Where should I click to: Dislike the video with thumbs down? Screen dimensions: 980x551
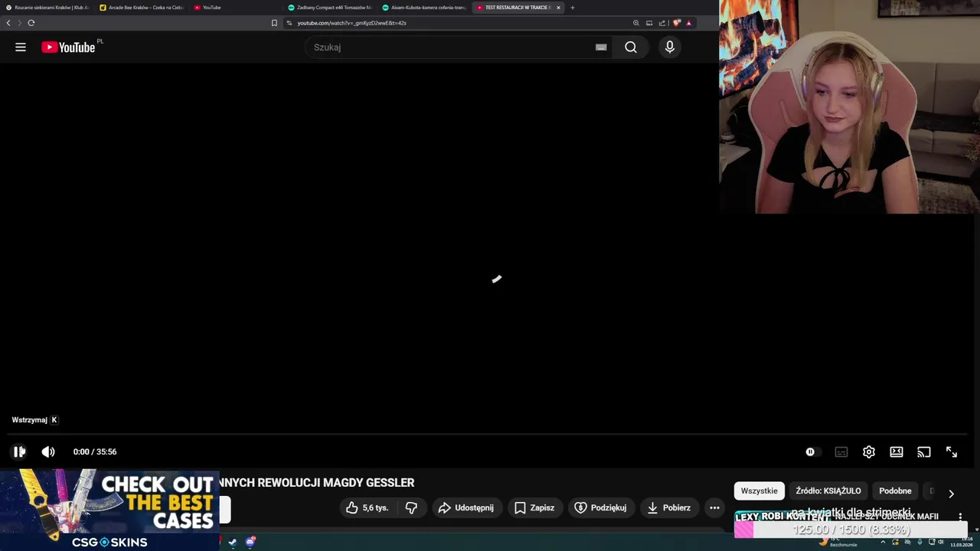(411, 508)
